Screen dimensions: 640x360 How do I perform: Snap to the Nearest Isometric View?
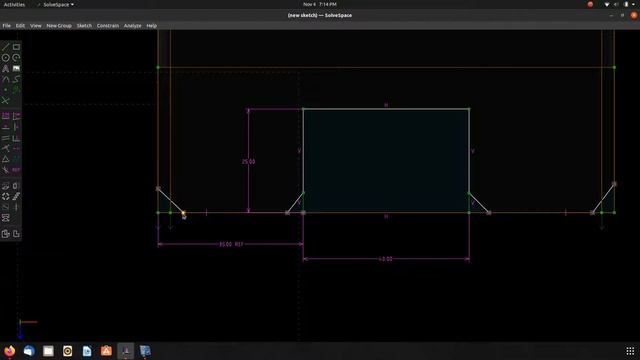coord(5,234)
